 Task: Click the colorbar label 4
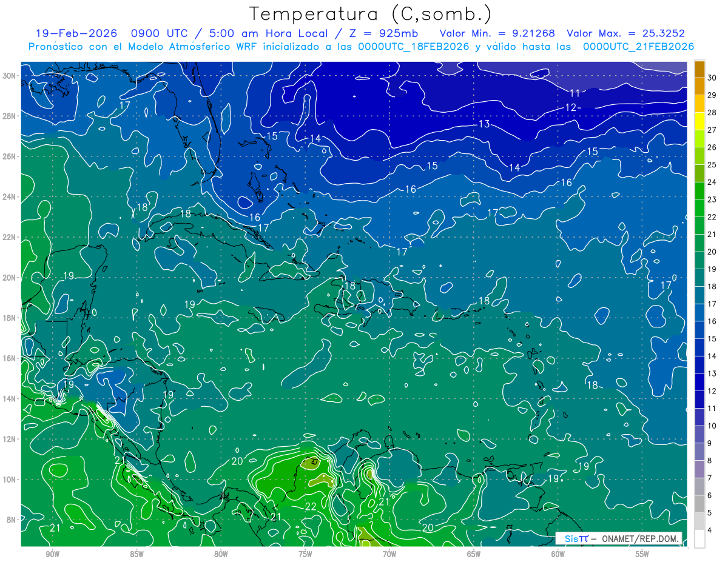[710, 531]
